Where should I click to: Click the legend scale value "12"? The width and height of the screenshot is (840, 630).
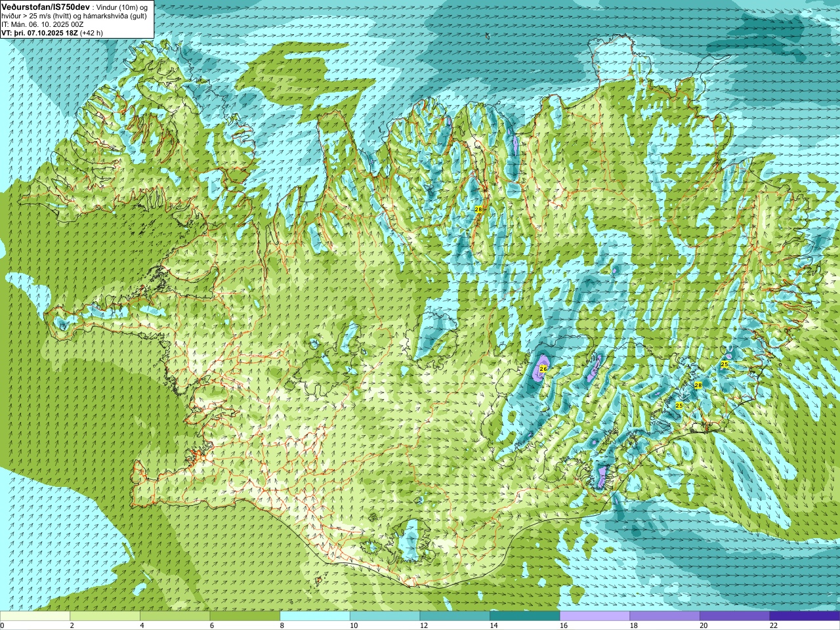point(424,626)
